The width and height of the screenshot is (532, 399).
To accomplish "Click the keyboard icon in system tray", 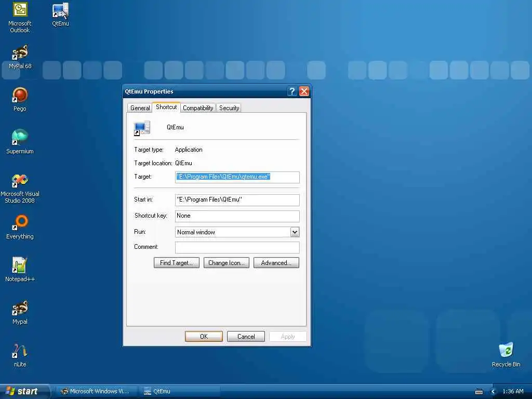I will tap(478, 392).
